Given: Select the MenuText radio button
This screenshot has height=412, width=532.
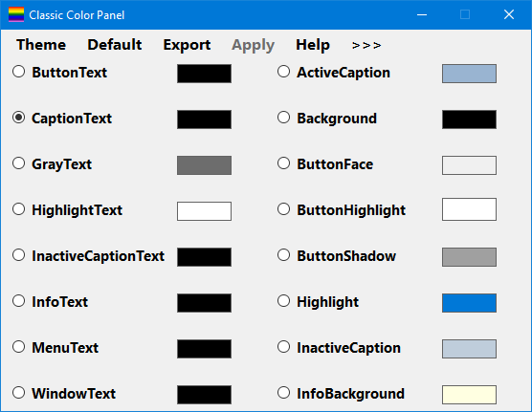Looking at the screenshot, I should (19, 347).
